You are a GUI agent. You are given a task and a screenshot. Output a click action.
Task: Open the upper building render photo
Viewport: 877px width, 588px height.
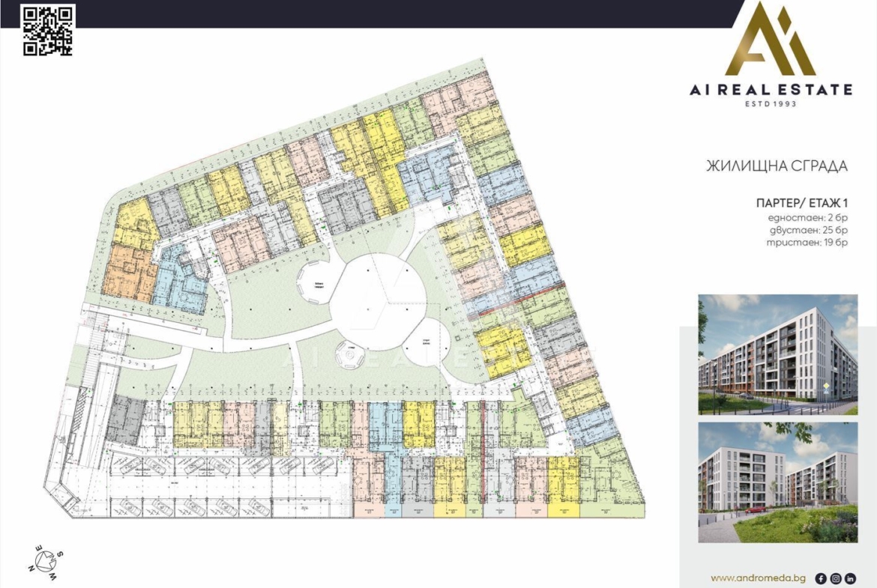pyautogui.click(x=778, y=354)
